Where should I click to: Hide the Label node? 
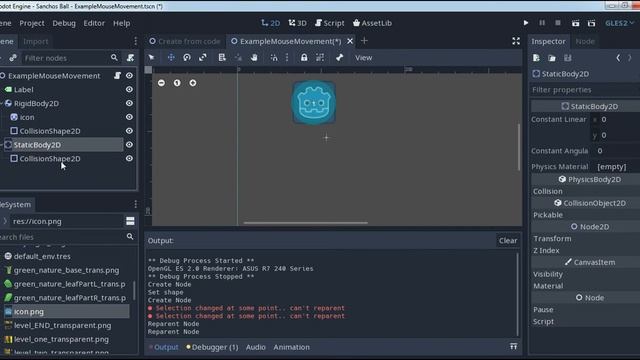click(129, 89)
